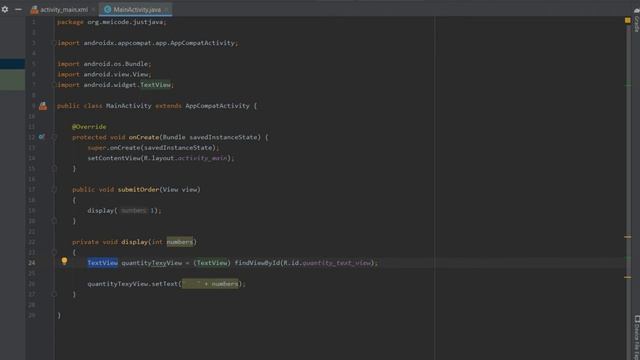Click android.os.Bundle import
This screenshot has width=640, height=360.
[x=116, y=64]
